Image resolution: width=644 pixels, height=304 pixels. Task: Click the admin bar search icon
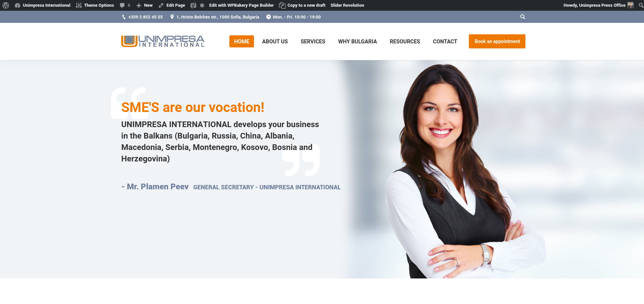pos(641,5)
